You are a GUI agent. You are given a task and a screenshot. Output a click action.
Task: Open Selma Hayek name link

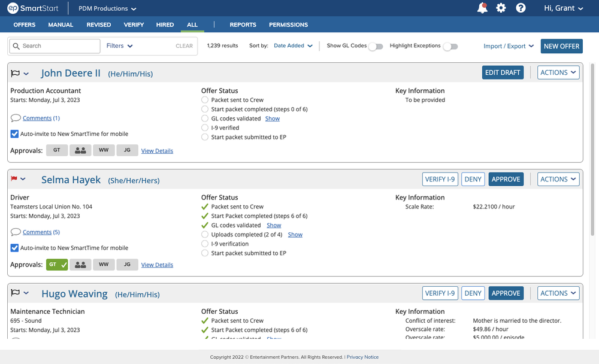tap(71, 180)
